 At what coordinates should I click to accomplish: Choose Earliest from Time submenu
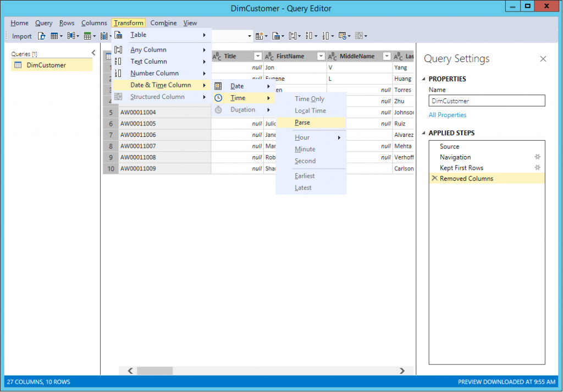tap(311, 176)
